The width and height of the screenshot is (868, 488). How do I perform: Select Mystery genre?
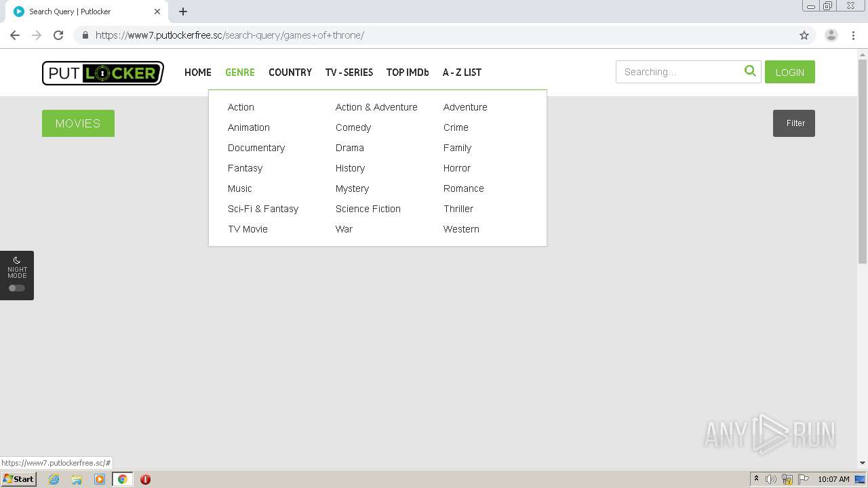(352, 188)
